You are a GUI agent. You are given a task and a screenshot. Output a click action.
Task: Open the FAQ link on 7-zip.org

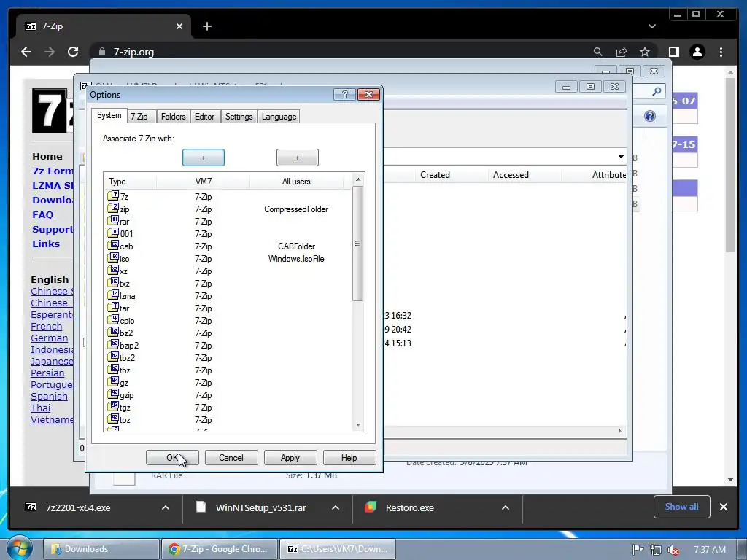pyautogui.click(x=43, y=215)
